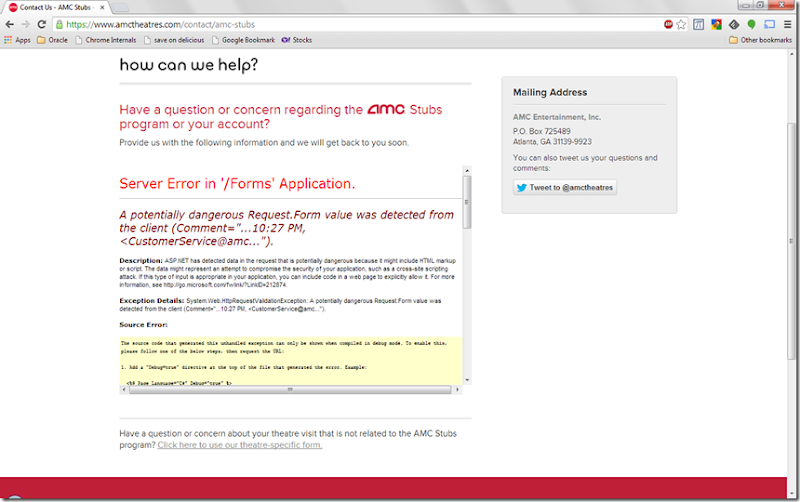Click the Description label in error

141,260
